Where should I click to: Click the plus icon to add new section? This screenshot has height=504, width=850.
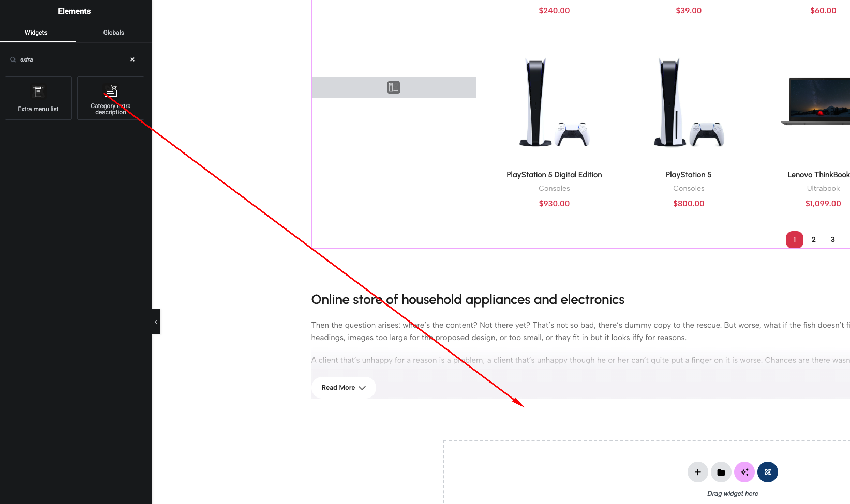[x=698, y=472]
